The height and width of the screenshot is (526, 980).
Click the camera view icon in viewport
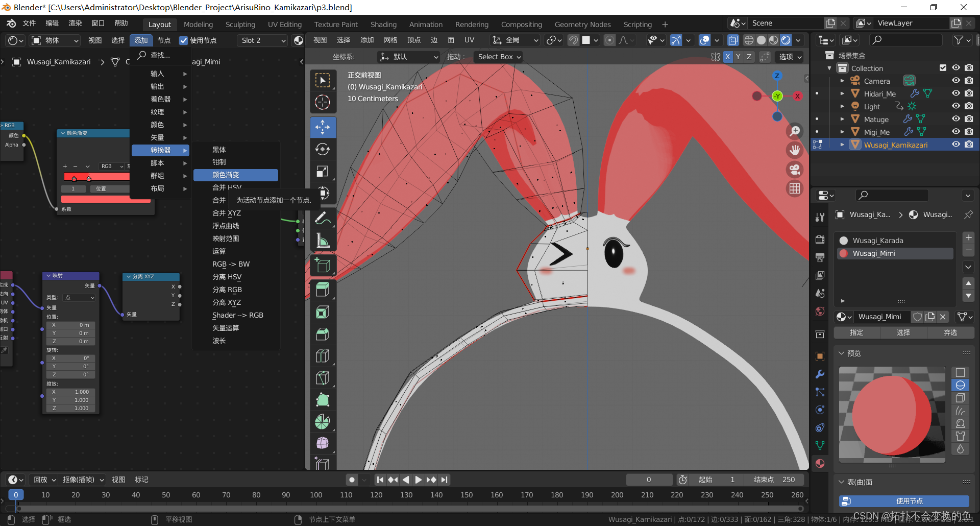click(795, 170)
